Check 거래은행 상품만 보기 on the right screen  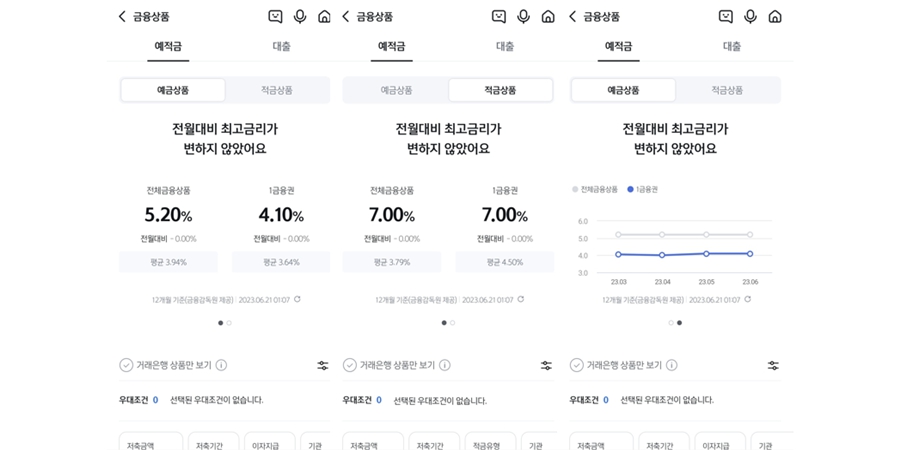click(x=576, y=366)
